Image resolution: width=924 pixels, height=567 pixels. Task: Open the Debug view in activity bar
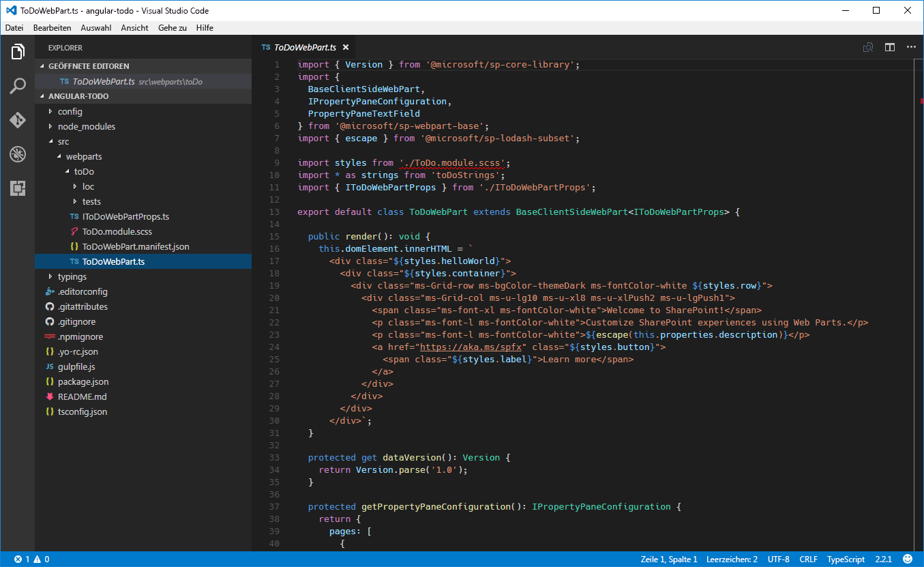[x=18, y=154]
